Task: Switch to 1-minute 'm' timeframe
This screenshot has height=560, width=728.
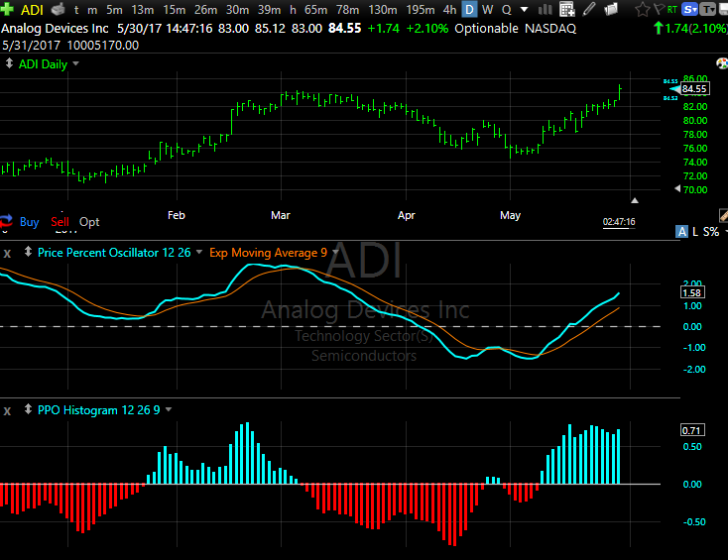Action: point(92,10)
